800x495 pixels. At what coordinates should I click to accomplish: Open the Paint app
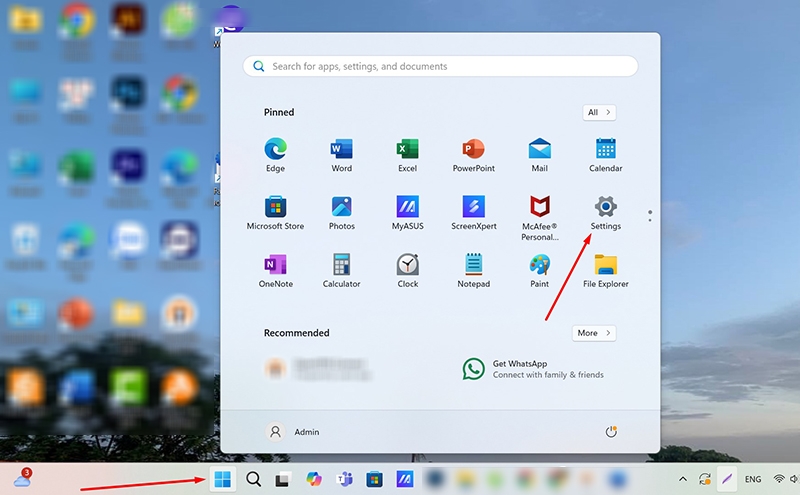(x=539, y=271)
